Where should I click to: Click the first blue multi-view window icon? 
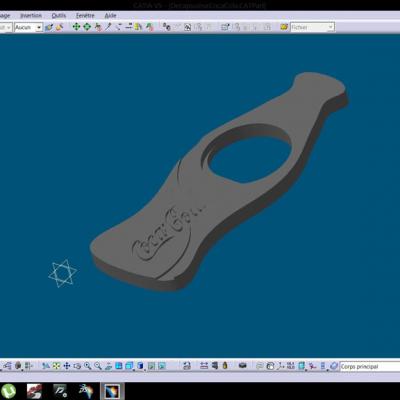(119, 366)
